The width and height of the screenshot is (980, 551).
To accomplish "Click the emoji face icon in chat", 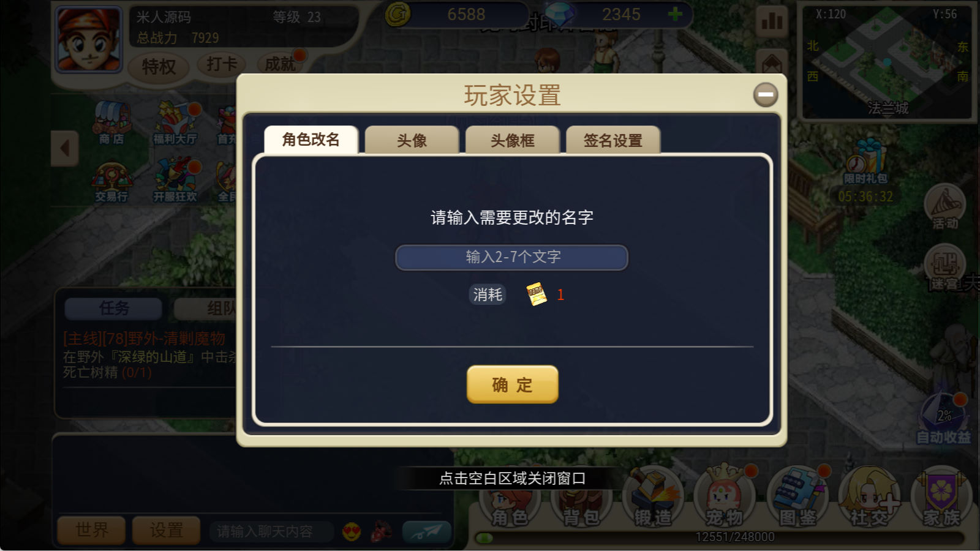I will 352,532.
